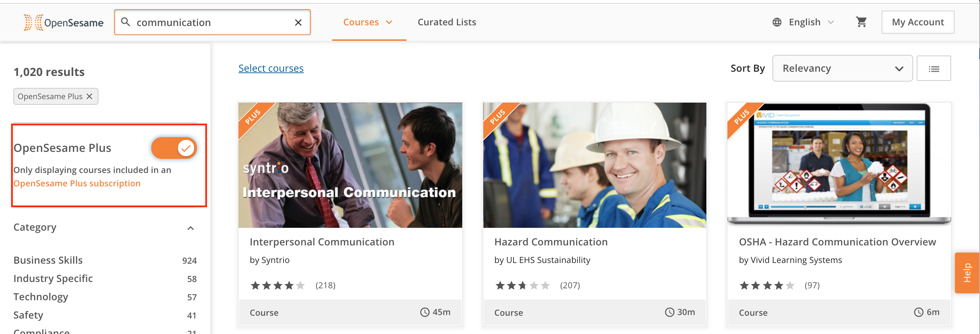Click the star rating of Hazard Communication
This screenshot has width=980, height=334.
click(522, 285)
